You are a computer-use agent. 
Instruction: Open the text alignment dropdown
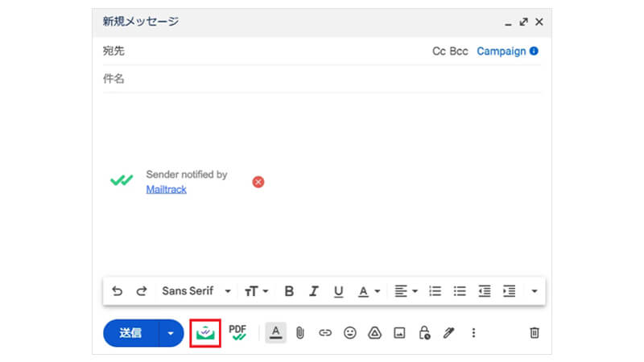pos(406,291)
